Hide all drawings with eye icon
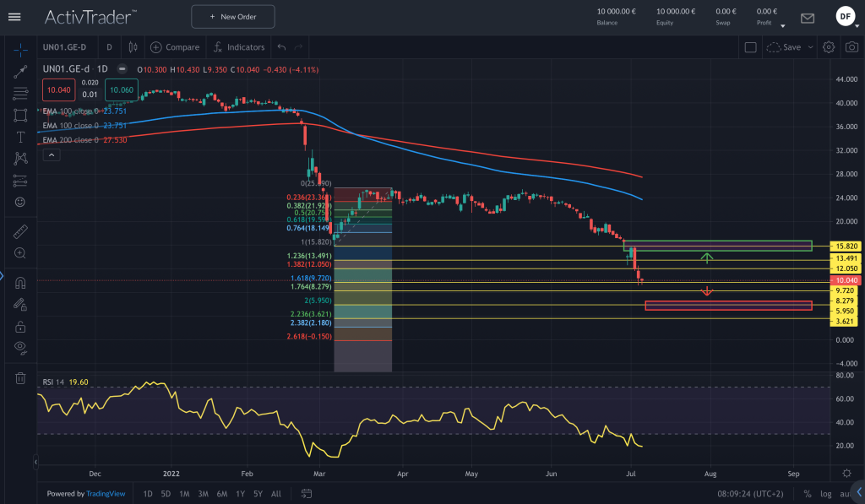Screen dimensions: 865x504 tap(20, 347)
